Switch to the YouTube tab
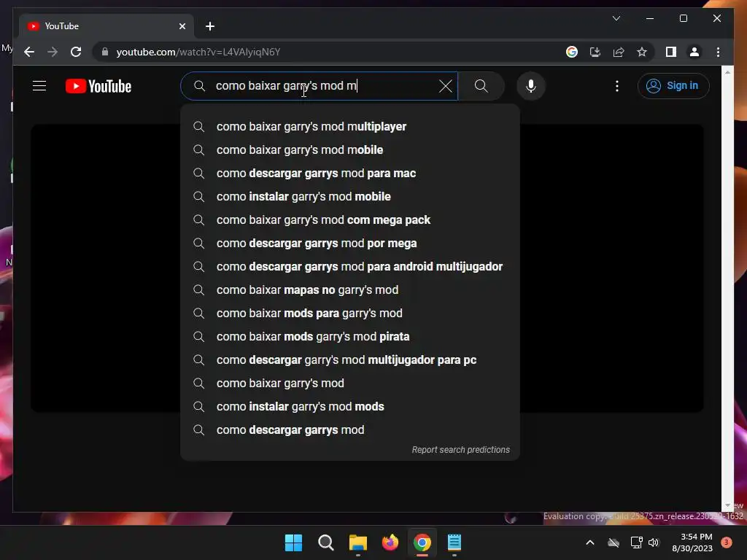The height and width of the screenshot is (560, 747). click(107, 26)
